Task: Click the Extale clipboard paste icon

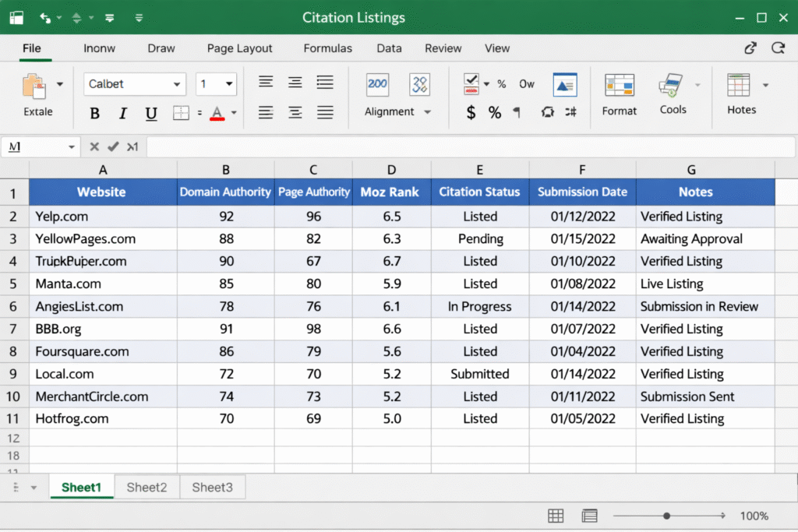Action: click(x=34, y=85)
